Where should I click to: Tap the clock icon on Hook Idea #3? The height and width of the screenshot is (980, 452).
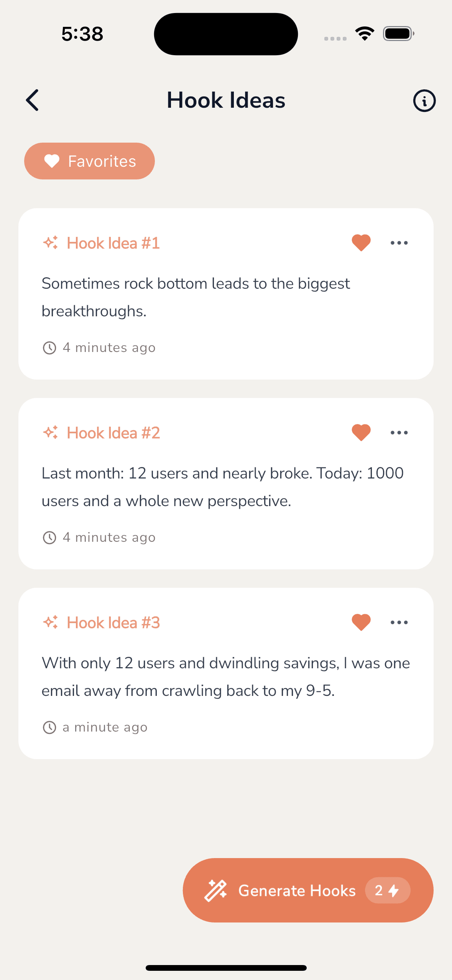pos(49,727)
